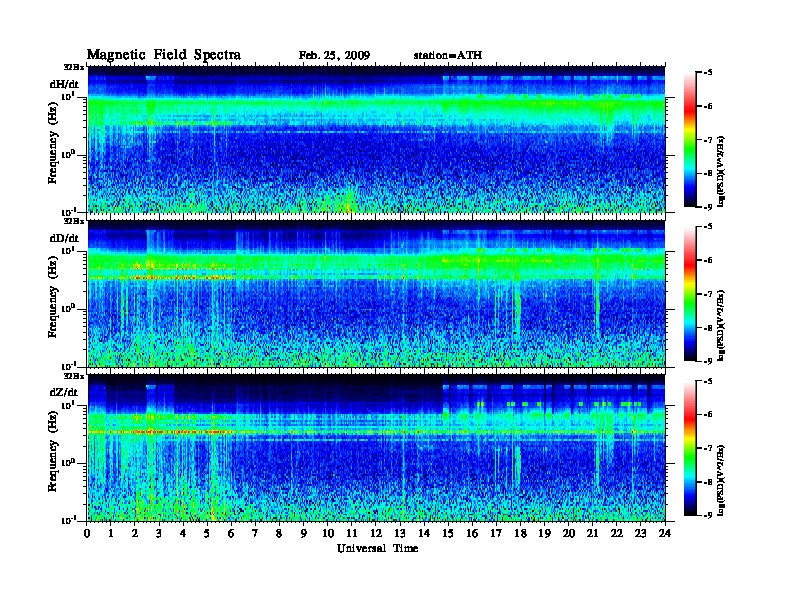
Task: Click the color scale bar beside dH/dt panel
Action: tap(690, 140)
